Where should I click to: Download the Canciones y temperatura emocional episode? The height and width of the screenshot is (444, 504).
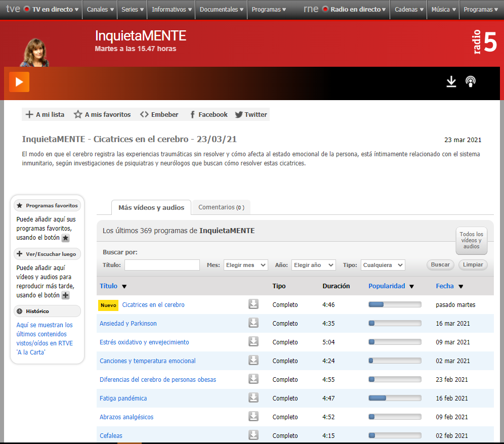point(254,360)
